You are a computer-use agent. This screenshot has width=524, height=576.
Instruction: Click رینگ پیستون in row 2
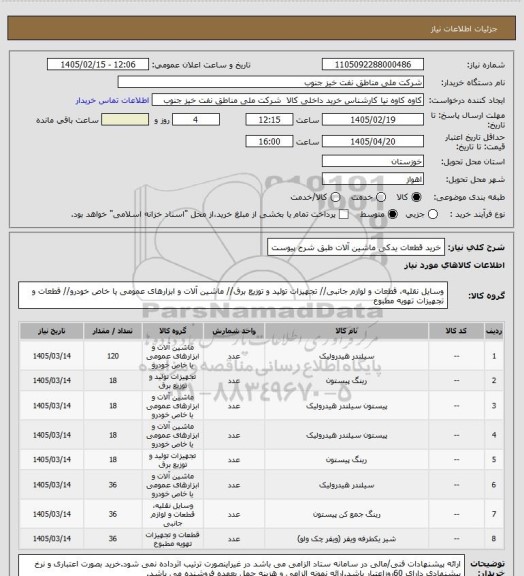346,381
